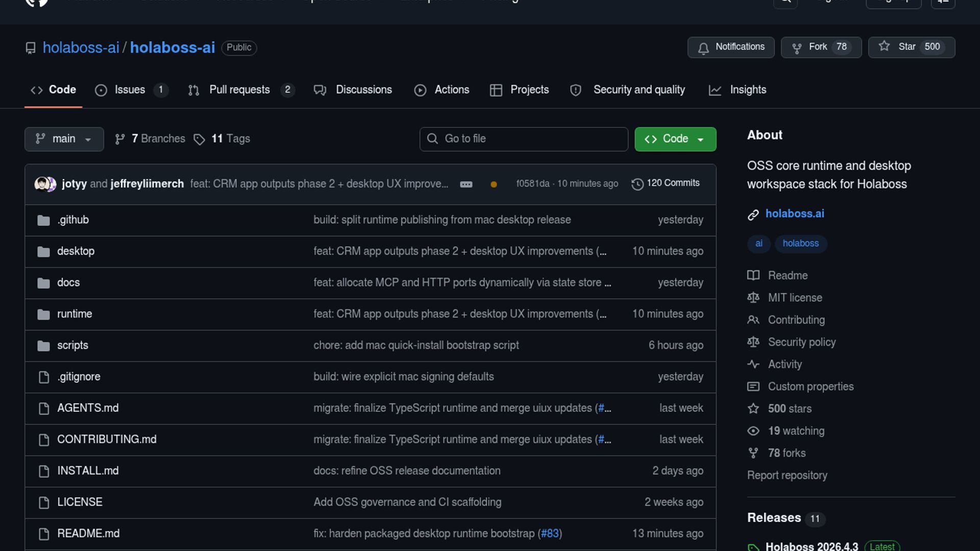Viewport: 980px width, 551px height.
Task: Click the Star icon button
Action: (884, 46)
